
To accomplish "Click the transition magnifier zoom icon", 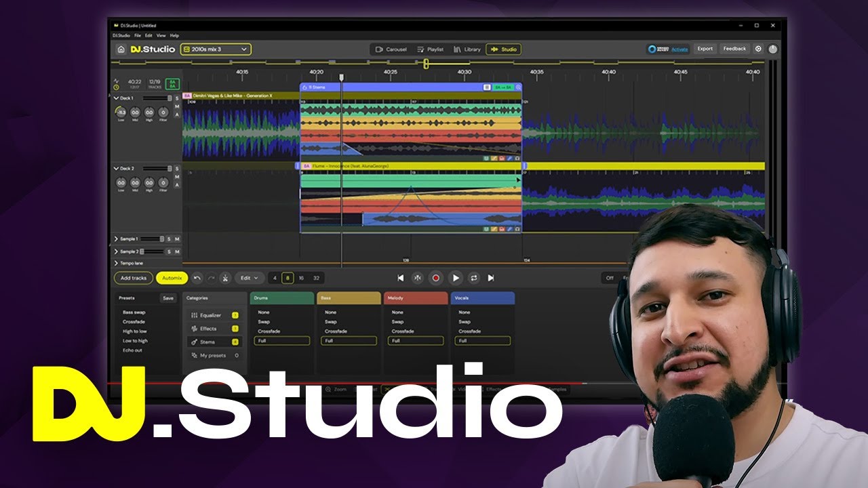I will [518, 87].
